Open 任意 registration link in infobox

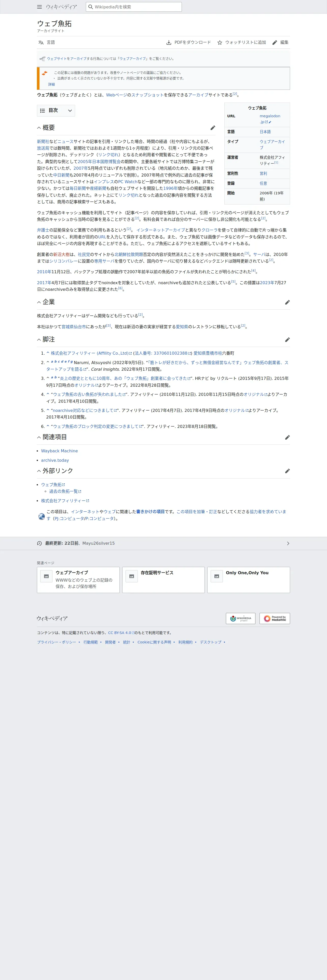pyautogui.click(x=263, y=183)
